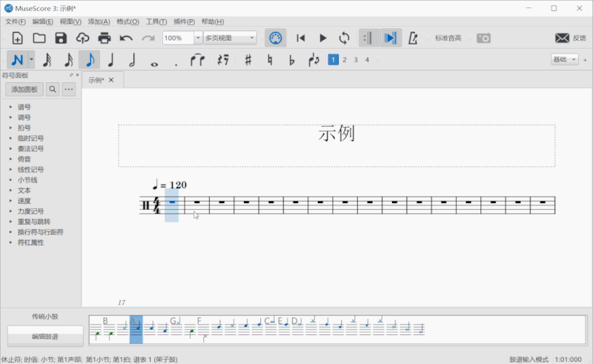This screenshot has height=364, width=593.
Task: Toggle play repeats icon
Action: pyautogui.click(x=368, y=39)
